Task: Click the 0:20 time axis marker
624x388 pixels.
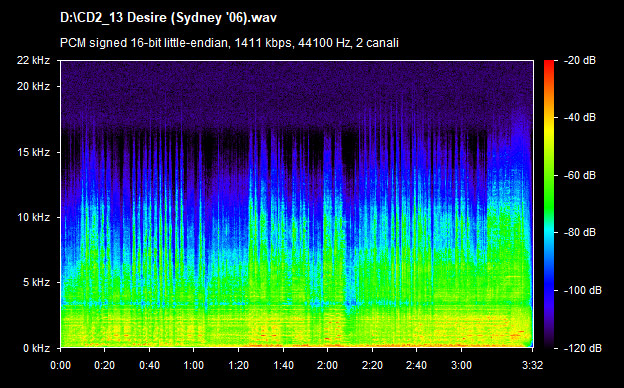Action: (105, 365)
